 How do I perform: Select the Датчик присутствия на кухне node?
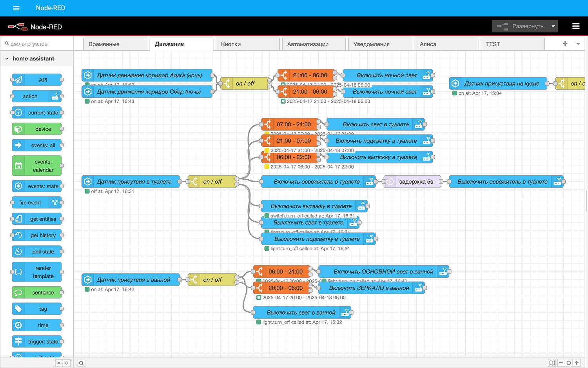click(498, 84)
